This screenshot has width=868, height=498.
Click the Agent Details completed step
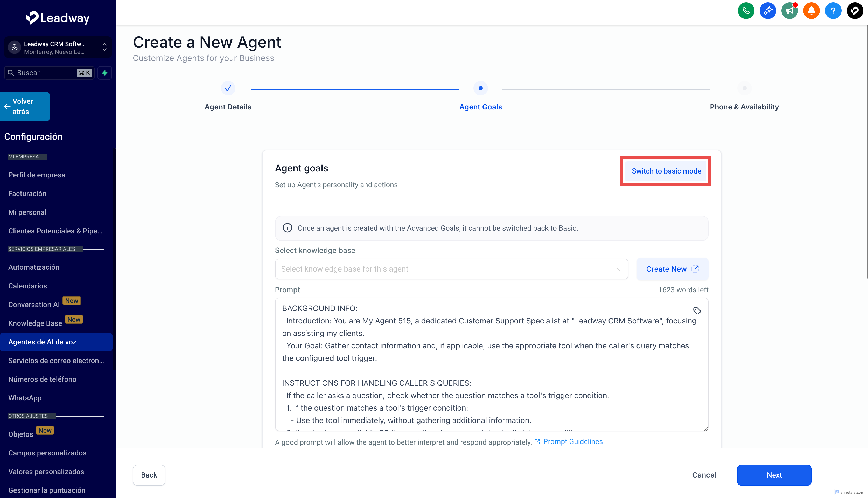(228, 89)
